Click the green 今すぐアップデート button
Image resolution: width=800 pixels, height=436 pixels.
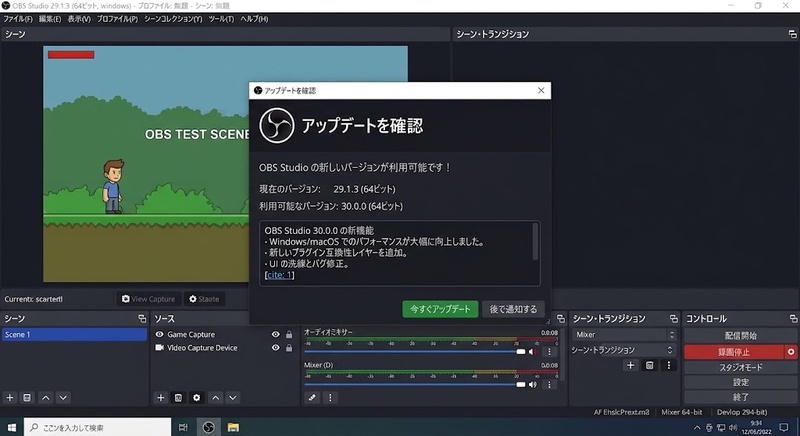(440, 309)
